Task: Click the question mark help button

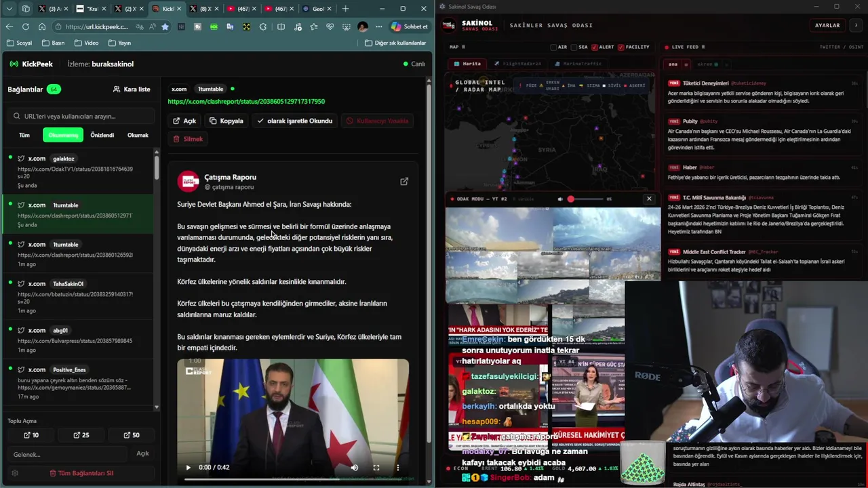Action: click(x=856, y=25)
